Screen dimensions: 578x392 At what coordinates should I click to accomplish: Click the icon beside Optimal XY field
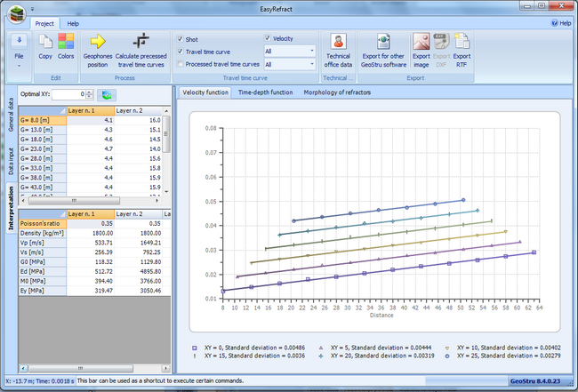pyautogui.click(x=106, y=93)
